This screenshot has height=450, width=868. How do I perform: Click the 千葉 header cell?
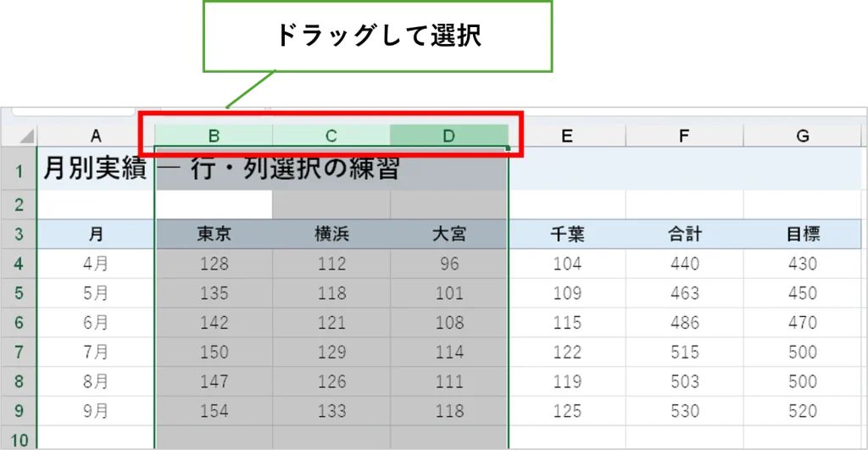(x=567, y=234)
